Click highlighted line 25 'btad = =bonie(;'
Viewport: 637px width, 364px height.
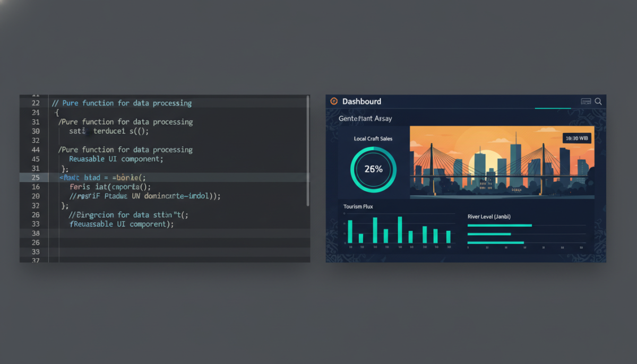pos(102,177)
